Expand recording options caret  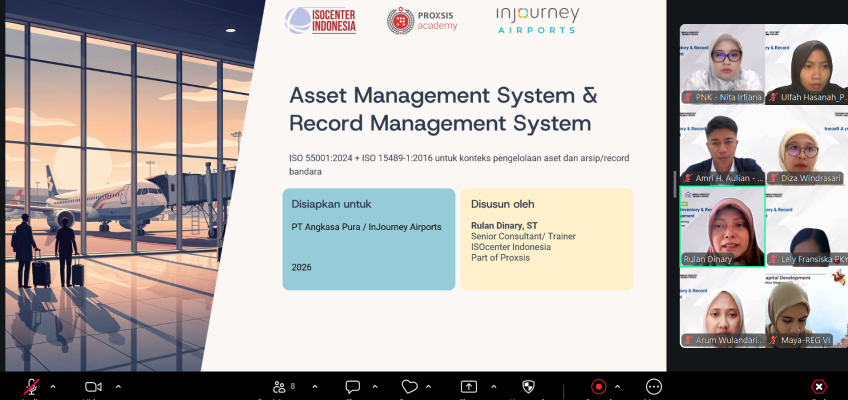pos(617,387)
